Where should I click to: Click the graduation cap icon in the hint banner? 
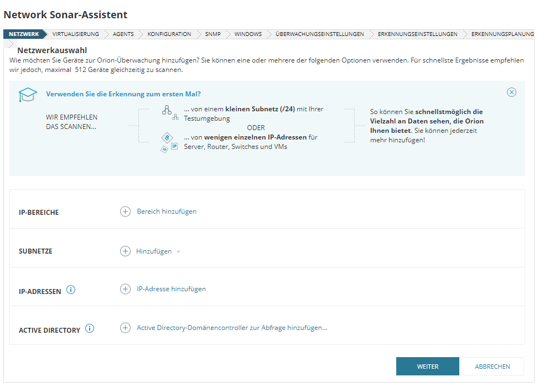coord(28,95)
